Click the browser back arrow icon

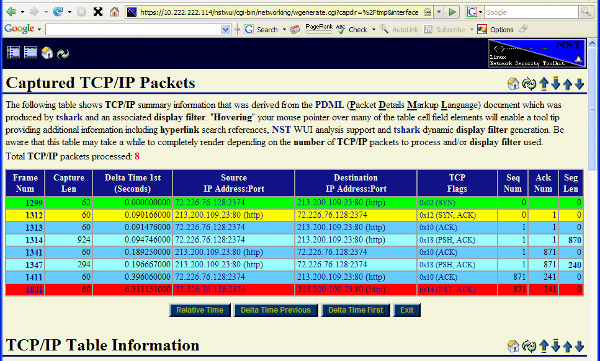pos(11,12)
